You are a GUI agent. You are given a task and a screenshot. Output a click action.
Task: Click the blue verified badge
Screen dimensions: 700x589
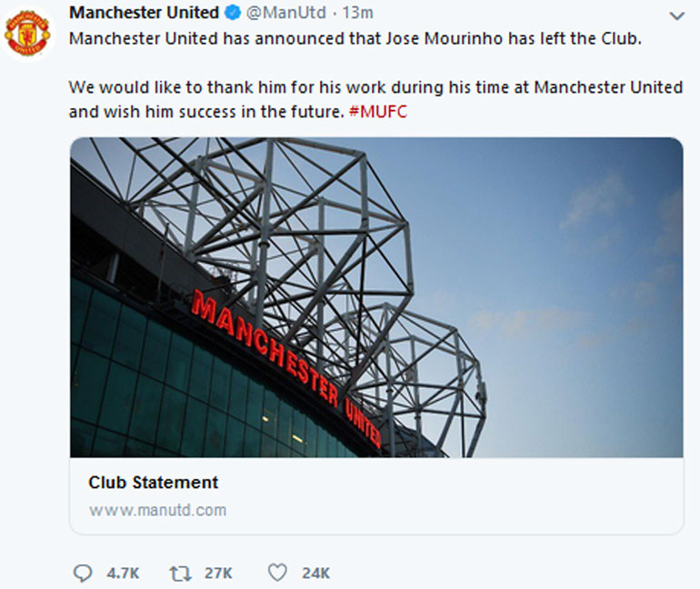[233, 14]
